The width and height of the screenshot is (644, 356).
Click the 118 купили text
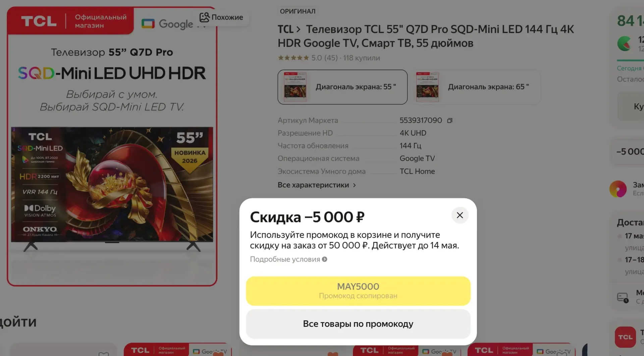[361, 58]
